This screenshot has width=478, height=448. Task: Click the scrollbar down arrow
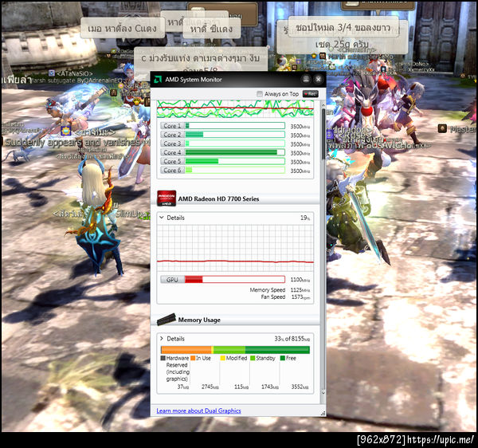click(323, 393)
